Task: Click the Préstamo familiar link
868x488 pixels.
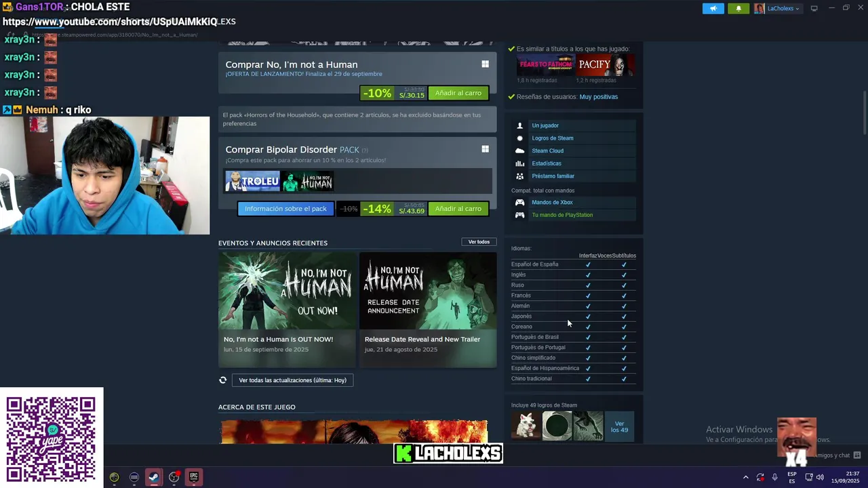Action: tap(553, 176)
